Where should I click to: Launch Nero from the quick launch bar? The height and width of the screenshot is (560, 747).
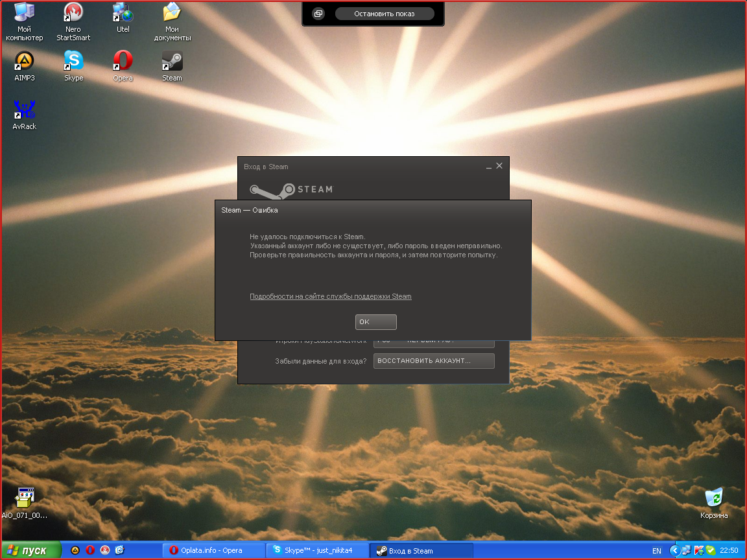coord(105,550)
